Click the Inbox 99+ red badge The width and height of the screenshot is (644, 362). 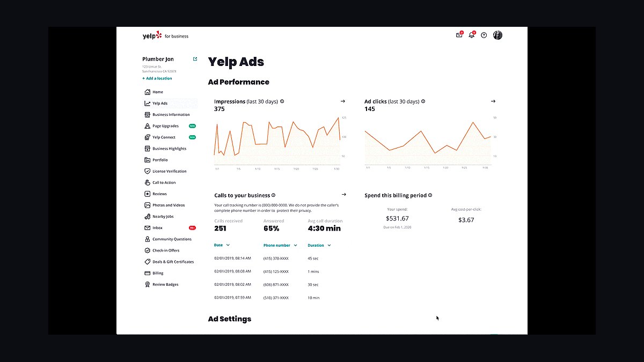(x=192, y=228)
